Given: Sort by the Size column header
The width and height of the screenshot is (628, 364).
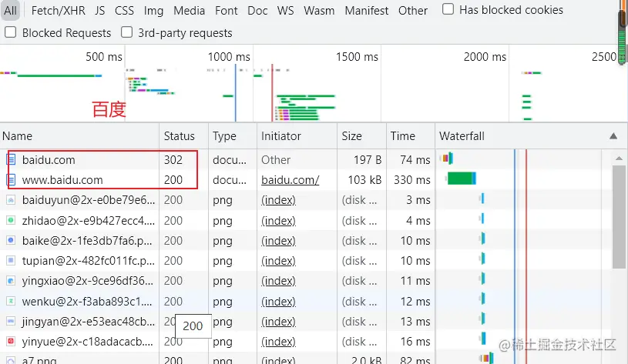Looking at the screenshot, I should point(361,136).
